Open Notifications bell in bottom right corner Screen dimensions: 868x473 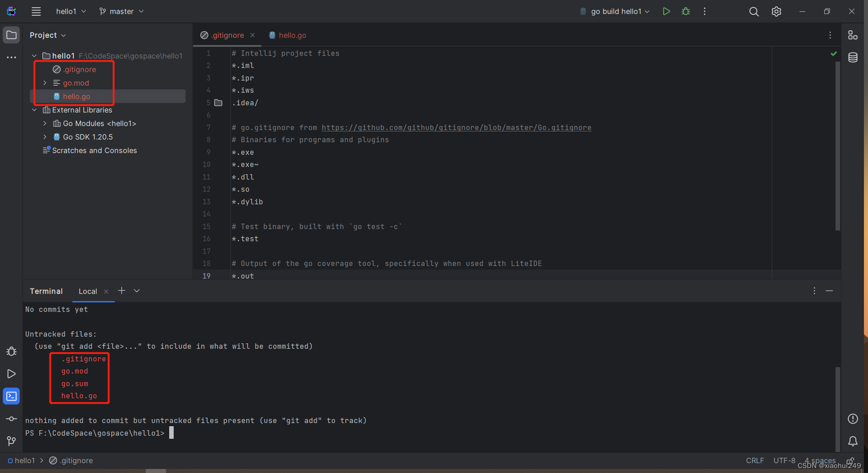click(853, 441)
